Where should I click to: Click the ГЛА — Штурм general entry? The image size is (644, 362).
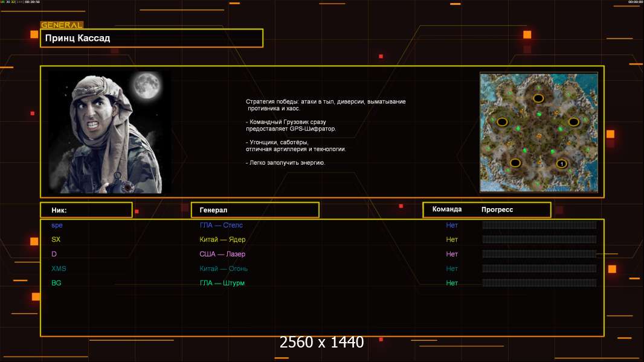222,283
